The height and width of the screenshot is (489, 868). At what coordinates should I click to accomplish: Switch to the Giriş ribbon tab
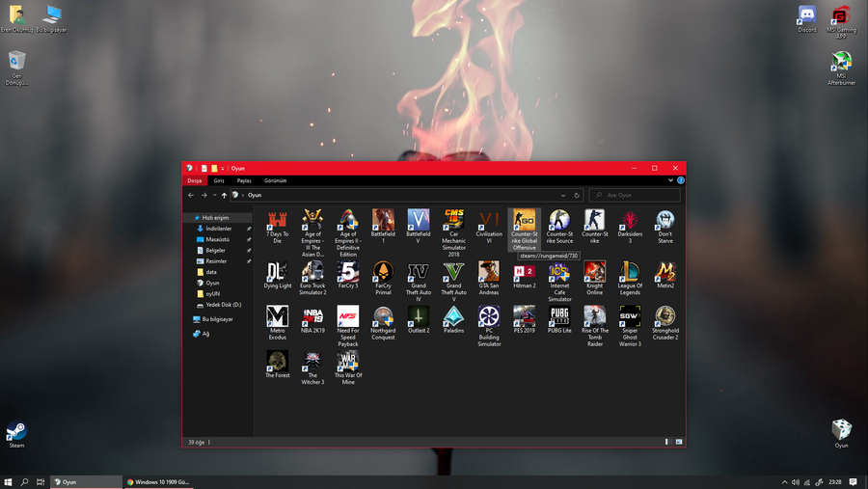click(x=219, y=180)
